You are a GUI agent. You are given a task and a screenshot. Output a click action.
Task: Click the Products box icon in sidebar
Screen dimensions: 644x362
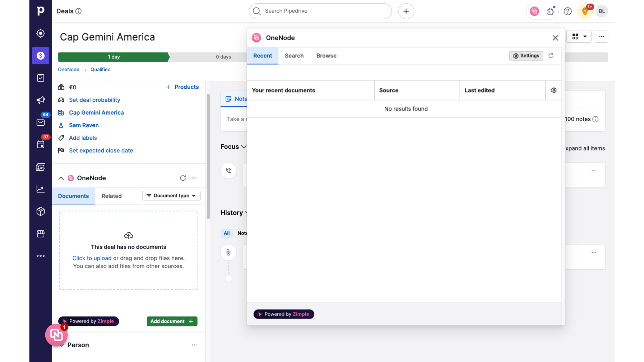click(x=41, y=211)
